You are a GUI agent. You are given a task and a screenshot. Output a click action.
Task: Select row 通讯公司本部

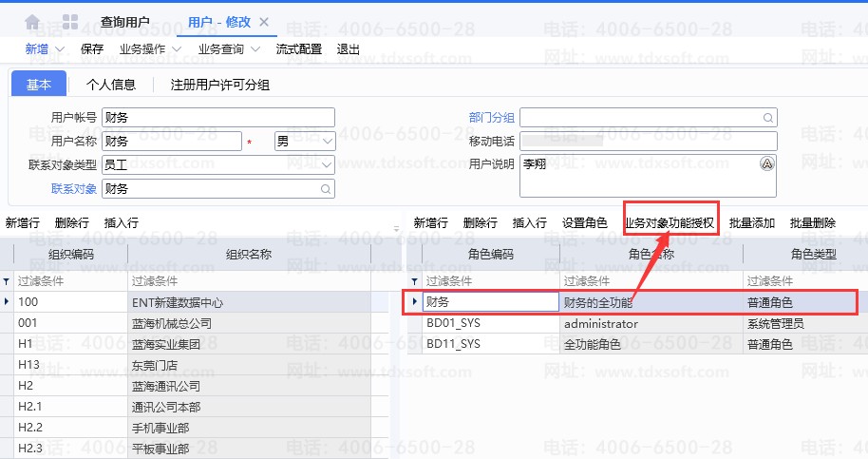[x=194, y=407]
